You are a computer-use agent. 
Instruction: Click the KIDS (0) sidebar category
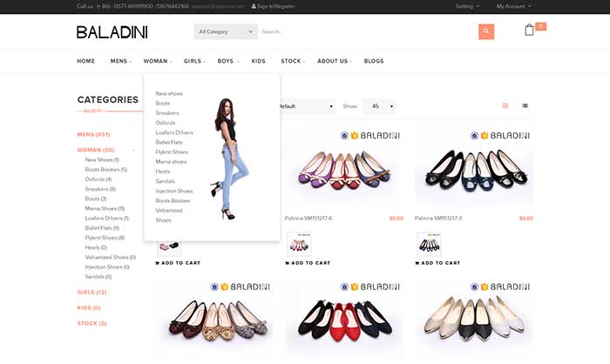89,307
